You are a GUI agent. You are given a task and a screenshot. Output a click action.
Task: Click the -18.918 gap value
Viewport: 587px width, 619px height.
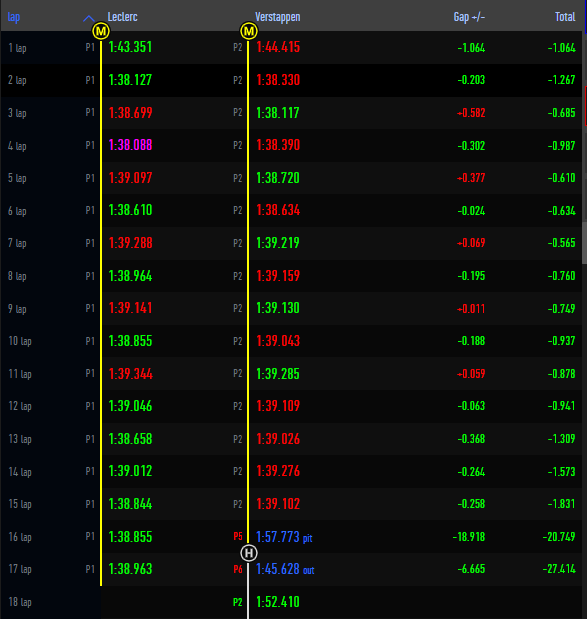point(469,537)
